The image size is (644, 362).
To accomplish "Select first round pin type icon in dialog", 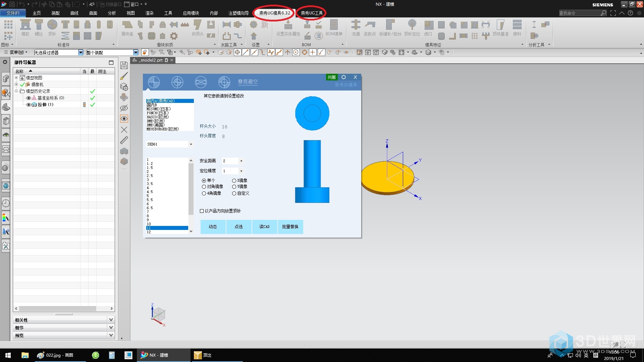I will pyautogui.click(x=154, y=82).
